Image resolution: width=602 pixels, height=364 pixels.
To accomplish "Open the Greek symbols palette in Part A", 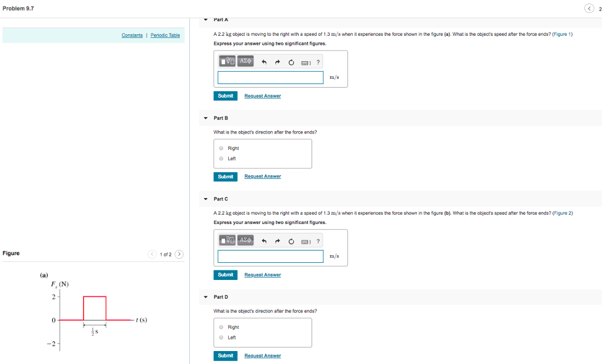I will pos(245,61).
